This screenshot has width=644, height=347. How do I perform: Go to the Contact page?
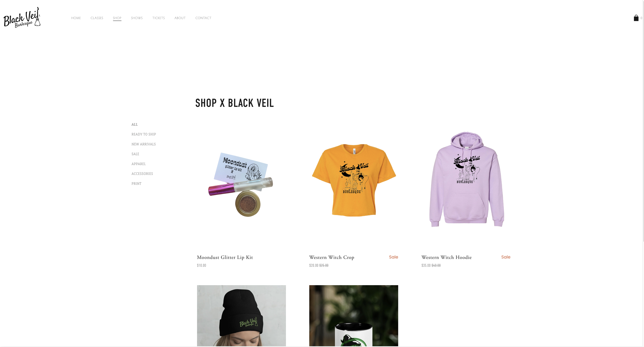coord(203,18)
